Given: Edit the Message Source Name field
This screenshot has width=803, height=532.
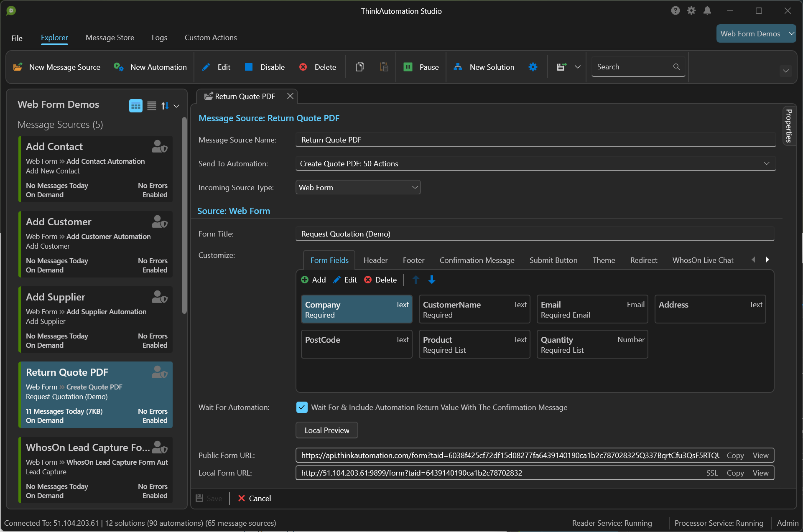Looking at the screenshot, I should tap(535, 140).
